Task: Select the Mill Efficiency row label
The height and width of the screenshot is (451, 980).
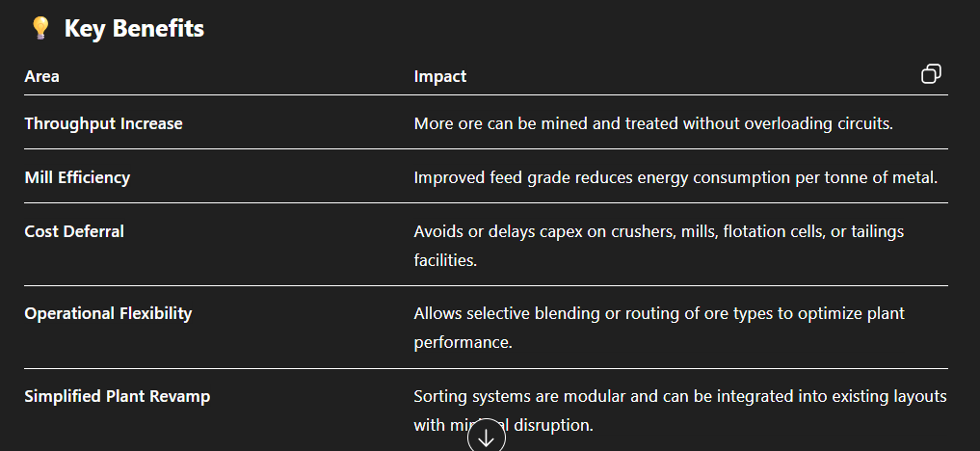Action: tap(77, 177)
